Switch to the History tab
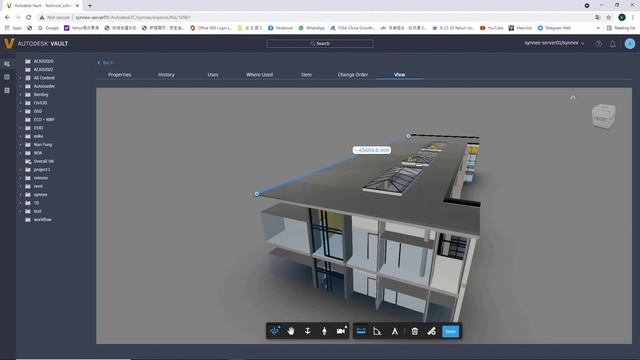This screenshot has height=360, width=640. click(x=166, y=75)
